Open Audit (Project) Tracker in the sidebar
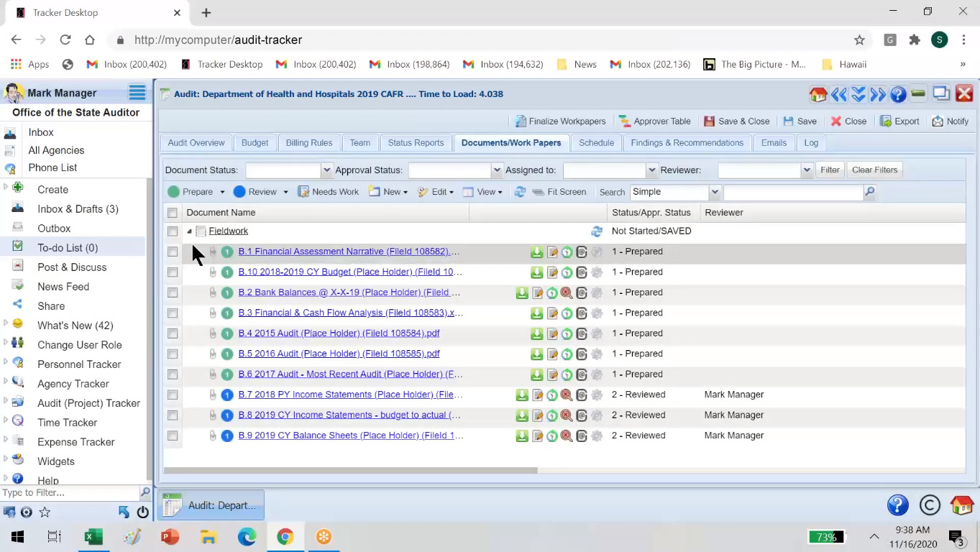Viewport: 980px width, 552px height. pos(88,403)
